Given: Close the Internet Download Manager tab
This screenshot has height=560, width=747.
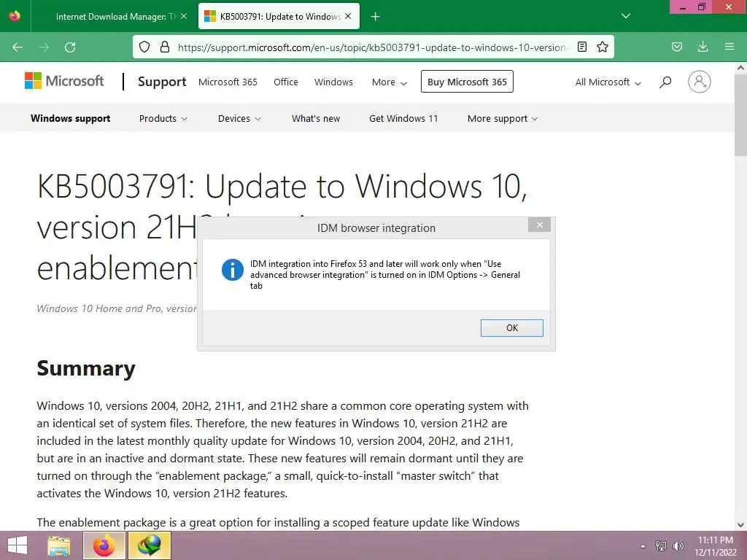Looking at the screenshot, I should 184,17.
